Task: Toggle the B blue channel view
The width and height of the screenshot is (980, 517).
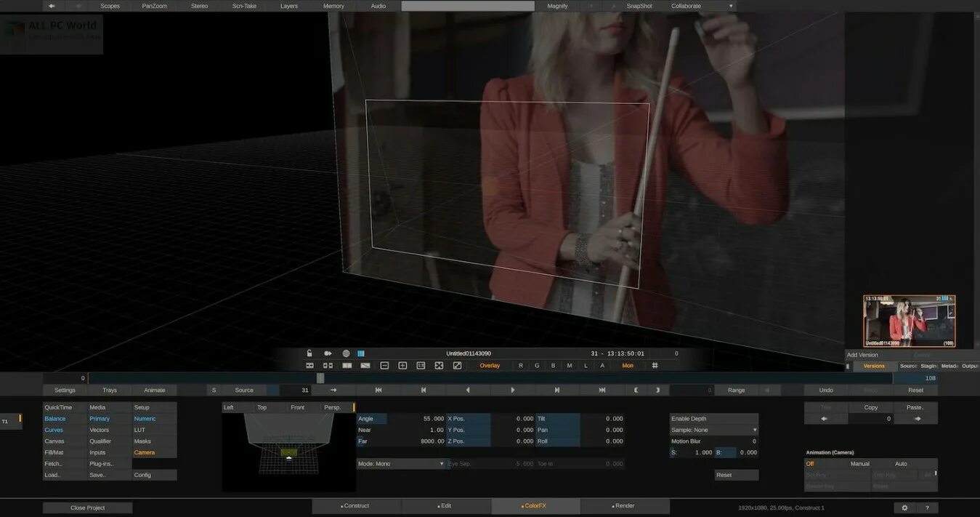Action: (x=553, y=366)
